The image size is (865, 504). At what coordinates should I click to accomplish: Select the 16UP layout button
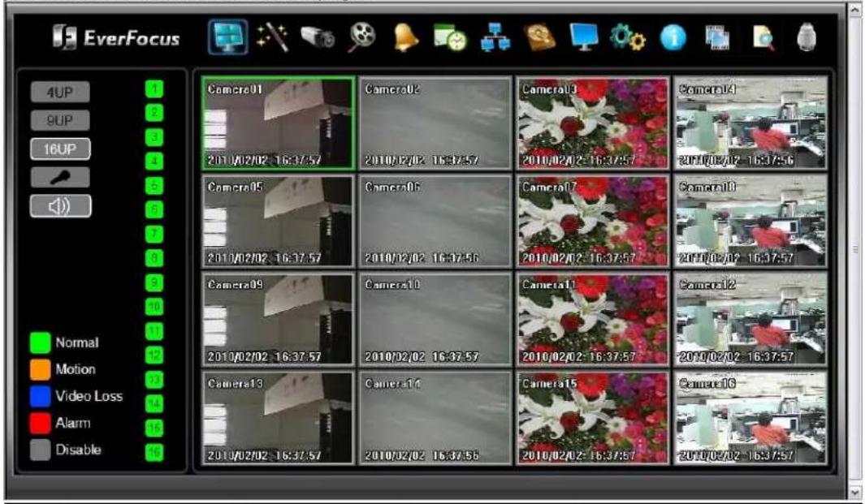coord(60,149)
